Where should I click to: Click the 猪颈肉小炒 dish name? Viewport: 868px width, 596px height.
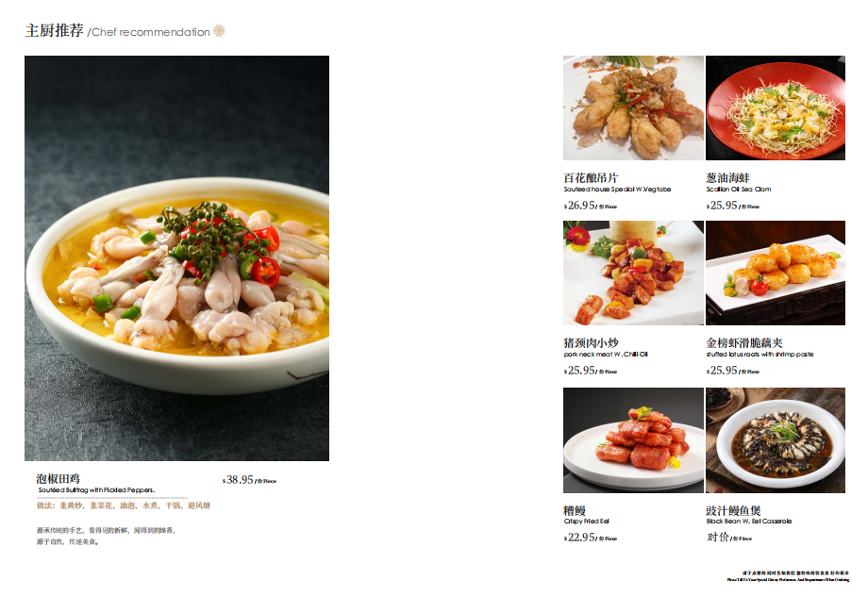coord(592,342)
